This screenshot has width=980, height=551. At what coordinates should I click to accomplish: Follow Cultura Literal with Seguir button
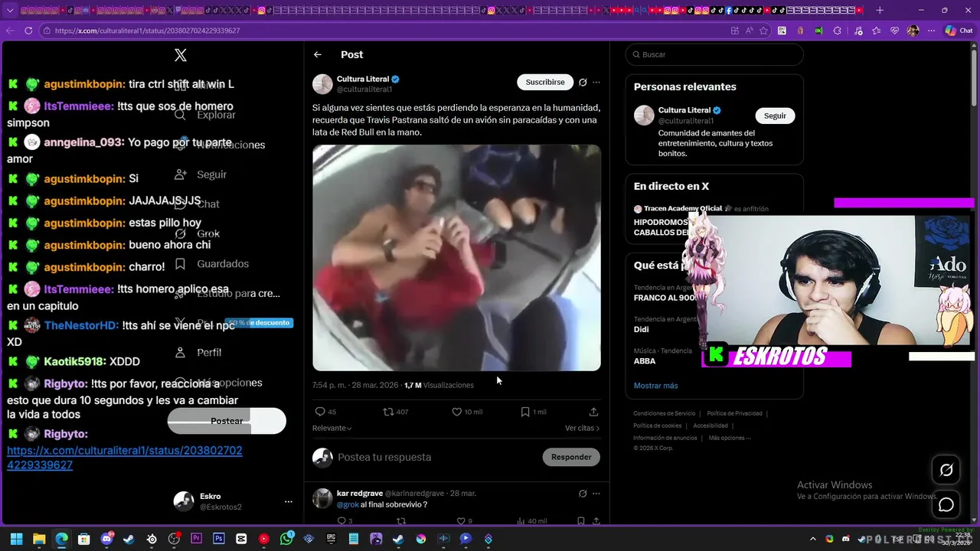point(775,116)
